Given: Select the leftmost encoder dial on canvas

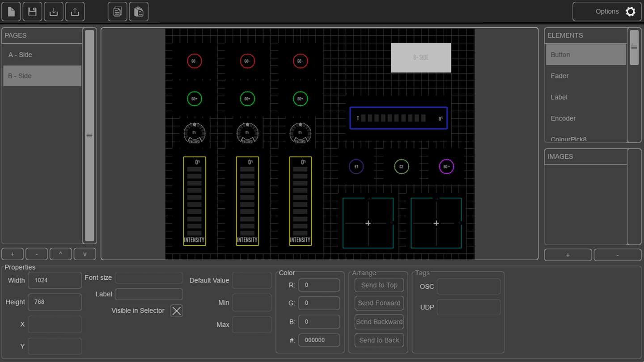Looking at the screenshot, I should tap(195, 133).
